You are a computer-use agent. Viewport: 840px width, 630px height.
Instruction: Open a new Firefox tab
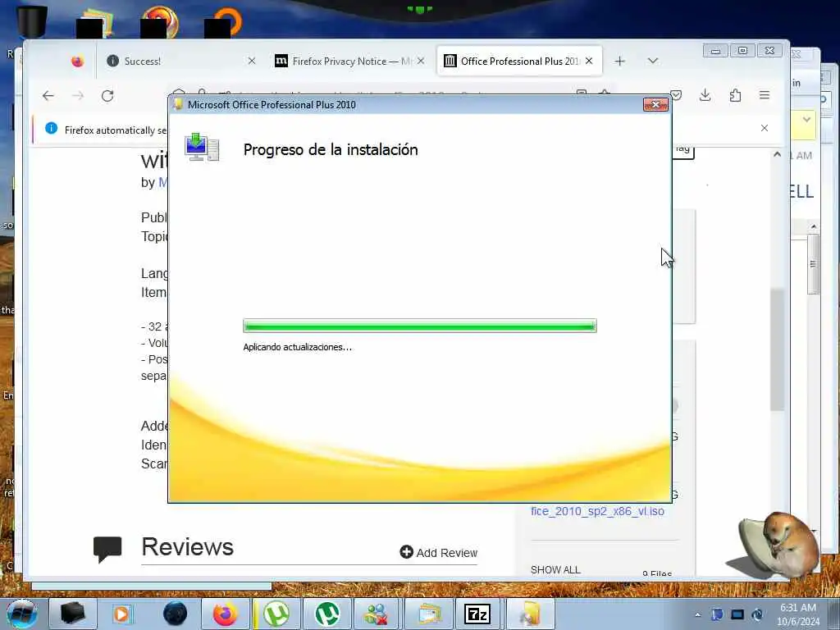tap(620, 61)
